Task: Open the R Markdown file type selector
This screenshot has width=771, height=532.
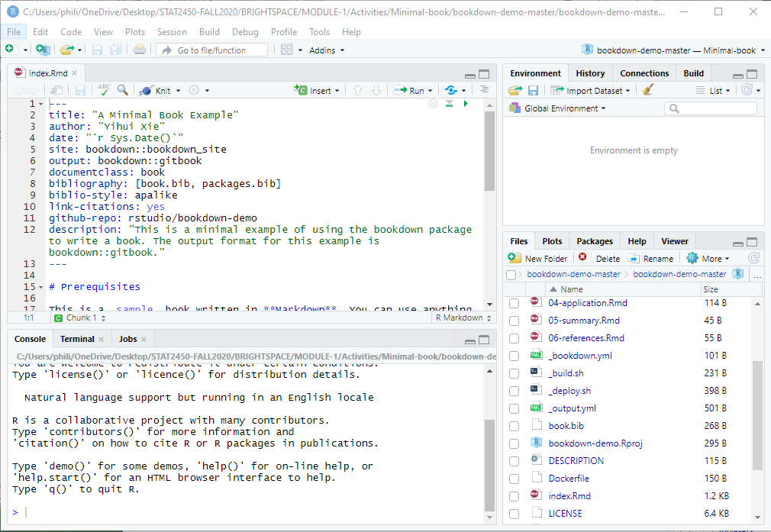Action: coord(463,318)
